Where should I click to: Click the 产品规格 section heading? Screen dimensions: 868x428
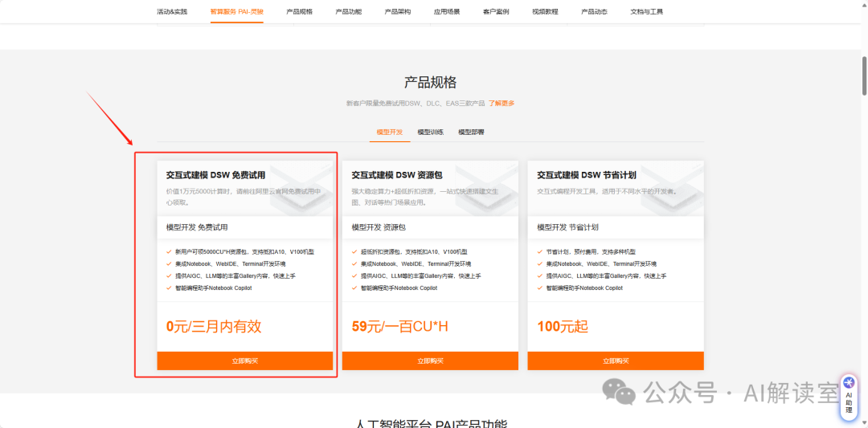[430, 83]
